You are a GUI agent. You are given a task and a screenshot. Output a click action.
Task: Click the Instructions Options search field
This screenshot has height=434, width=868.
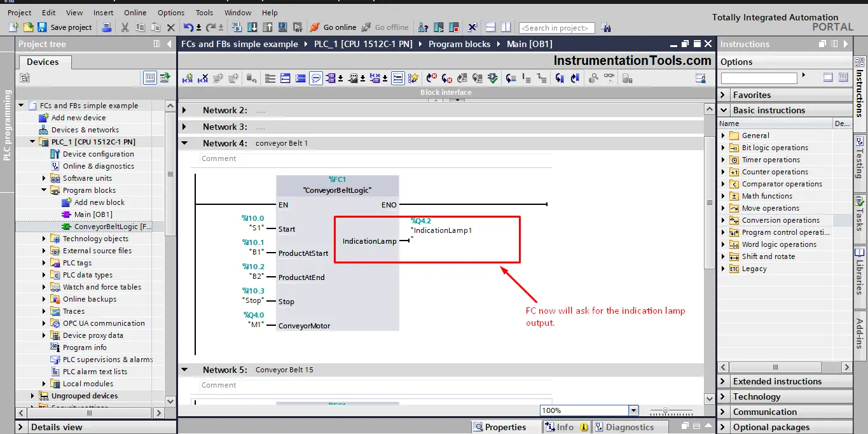(x=759, y=78)
